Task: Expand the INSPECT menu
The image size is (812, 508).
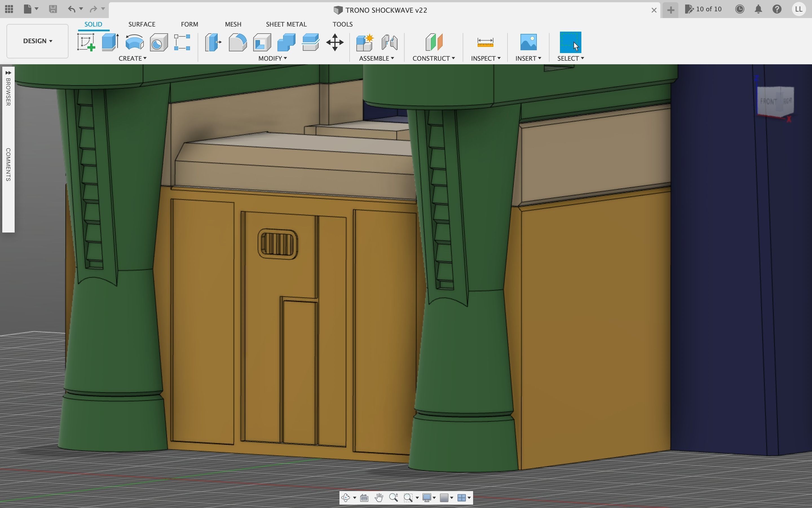Action: coord(486,58)
